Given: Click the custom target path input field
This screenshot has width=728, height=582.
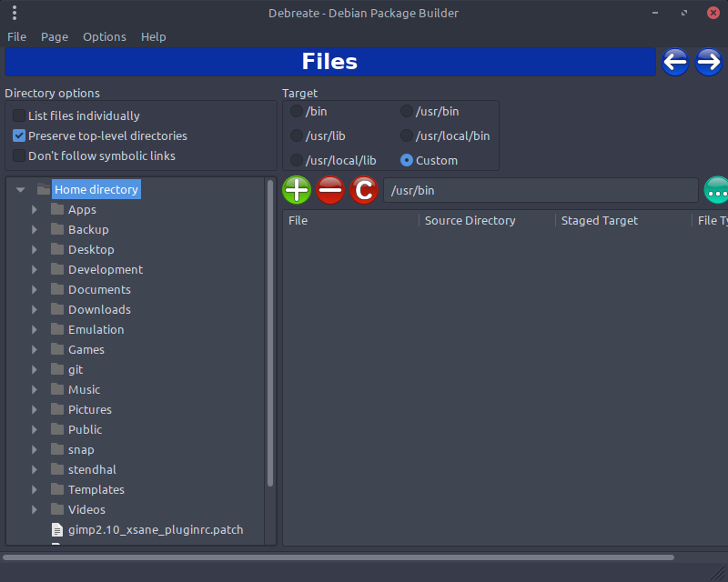Looking at the screenshot, I should pyautogui.click(x=541, y=190).
